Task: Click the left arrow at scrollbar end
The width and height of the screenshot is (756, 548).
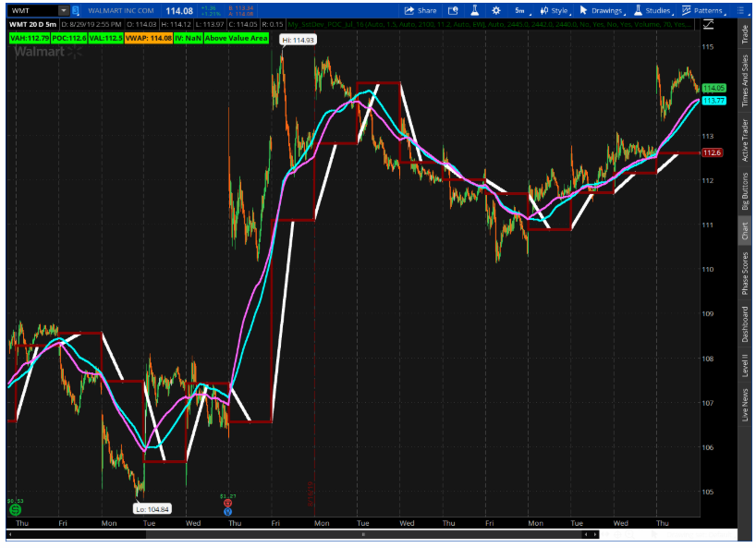Action: point(586,534)
